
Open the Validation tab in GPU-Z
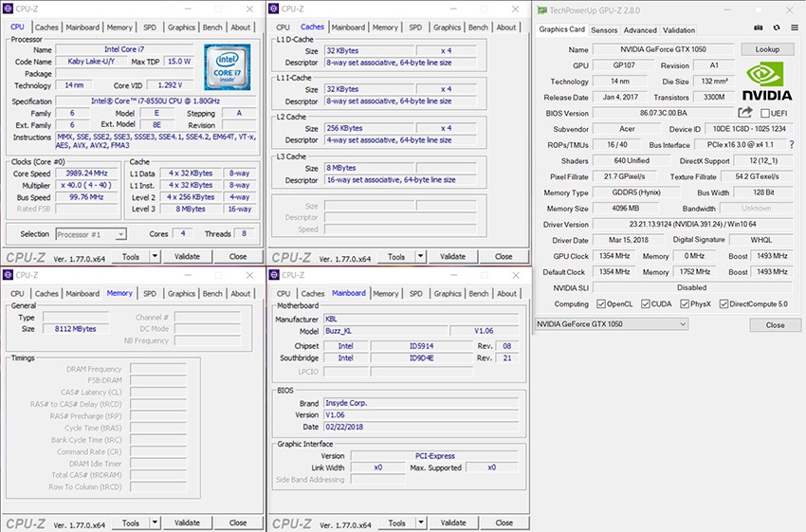pyautogui.click(x=679, y=29)
